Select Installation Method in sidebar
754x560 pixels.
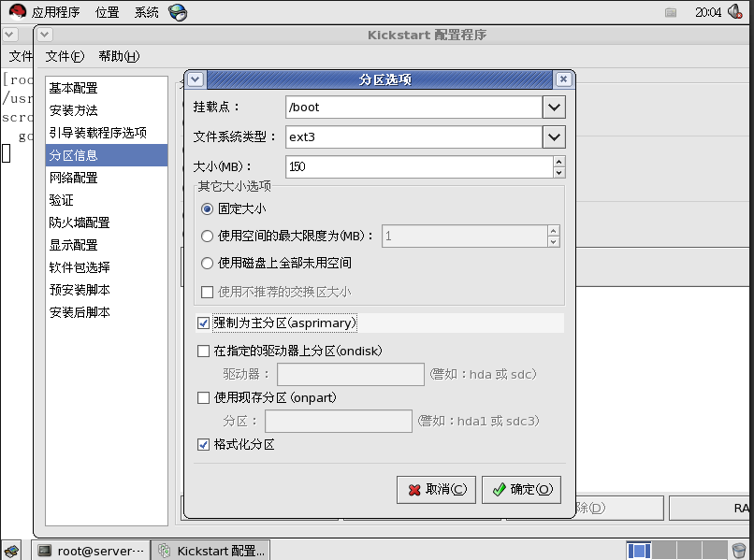coord(107,110)
